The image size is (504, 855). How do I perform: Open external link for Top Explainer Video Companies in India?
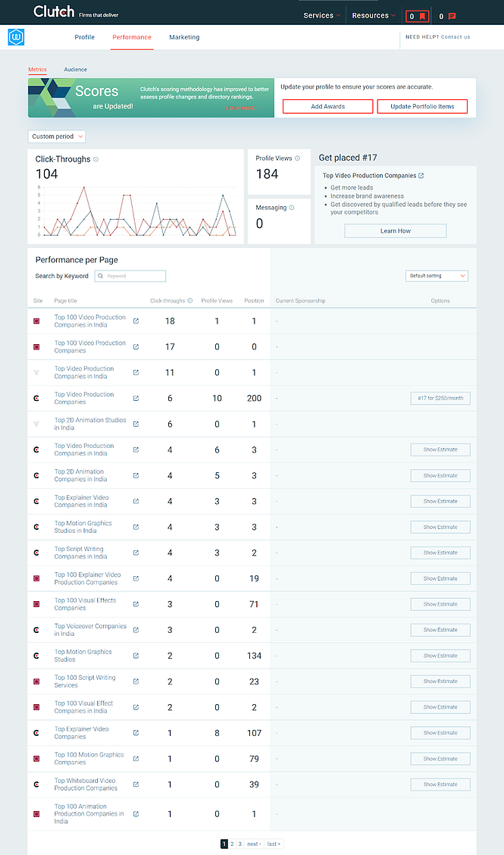point(136,501)
